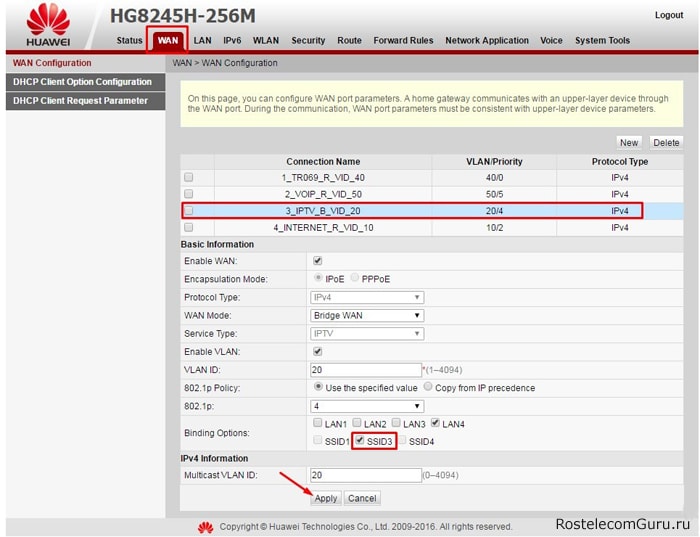
Task: Click the Delete button
Action: pyautogui.click(x=666, y=143)
